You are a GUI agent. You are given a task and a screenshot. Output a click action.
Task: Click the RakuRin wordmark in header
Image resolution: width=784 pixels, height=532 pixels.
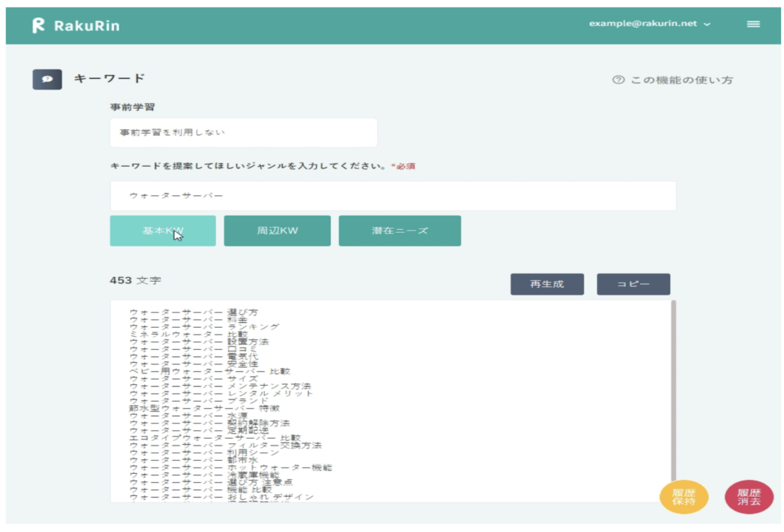point(87,25)
